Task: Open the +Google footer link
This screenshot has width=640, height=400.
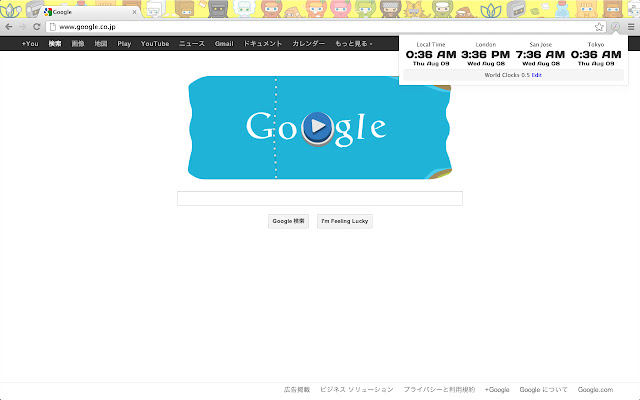Action: (x=497, y=390)
